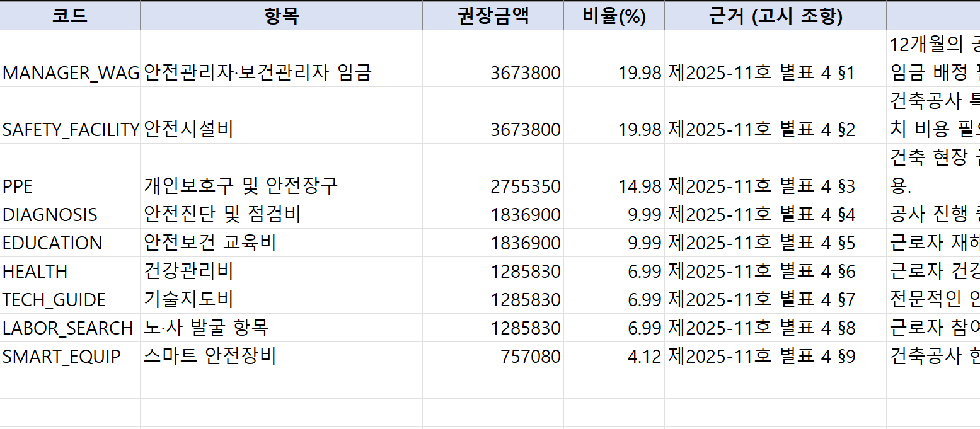Select the 14.98 ratio cell
This screenshot has height=429, width=980.
coord(614,172)
